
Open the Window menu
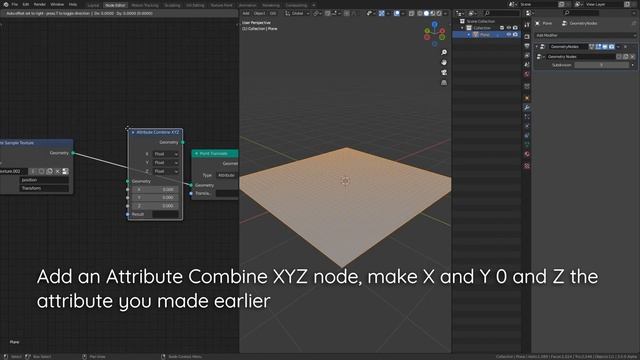[x=57, y=4]
